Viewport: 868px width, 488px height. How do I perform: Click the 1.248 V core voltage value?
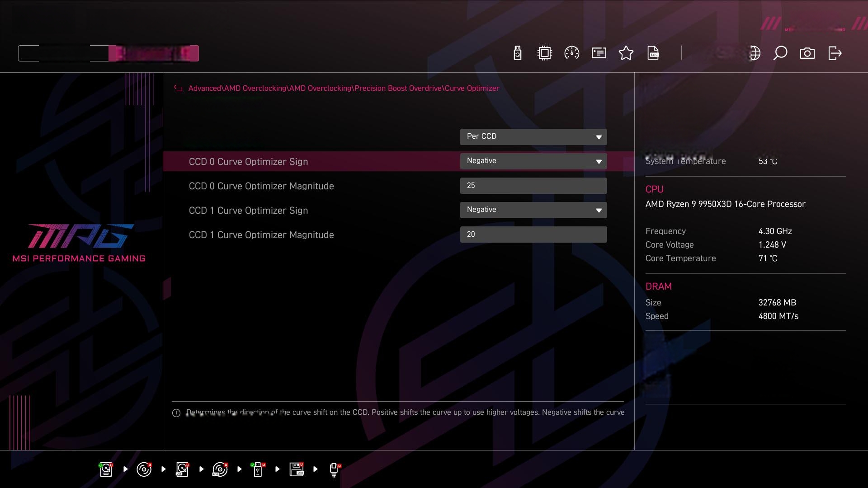772,245
